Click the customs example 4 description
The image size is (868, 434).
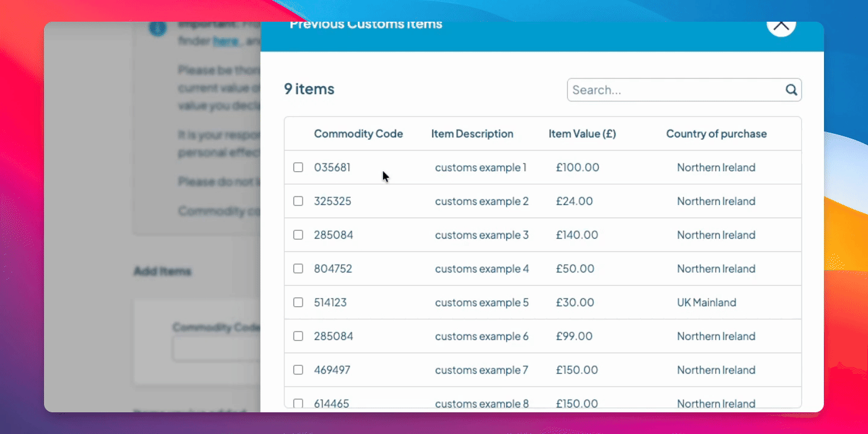coord(482,269)
